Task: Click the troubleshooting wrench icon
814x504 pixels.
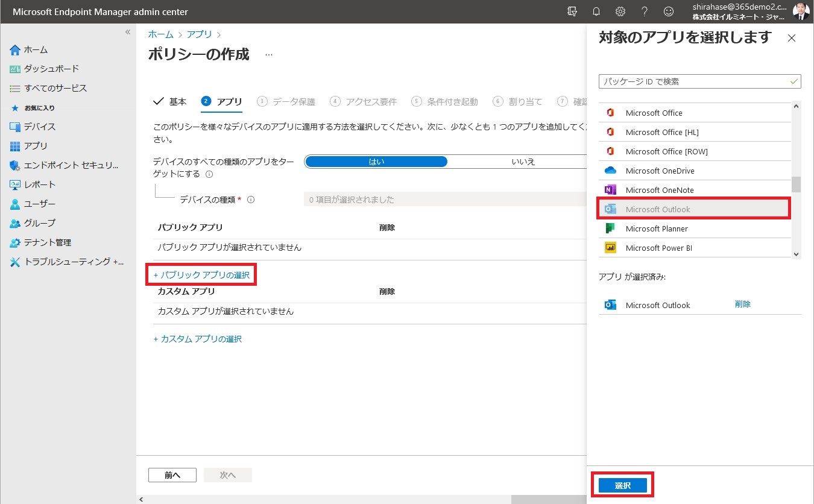Action: coord(15,262)
